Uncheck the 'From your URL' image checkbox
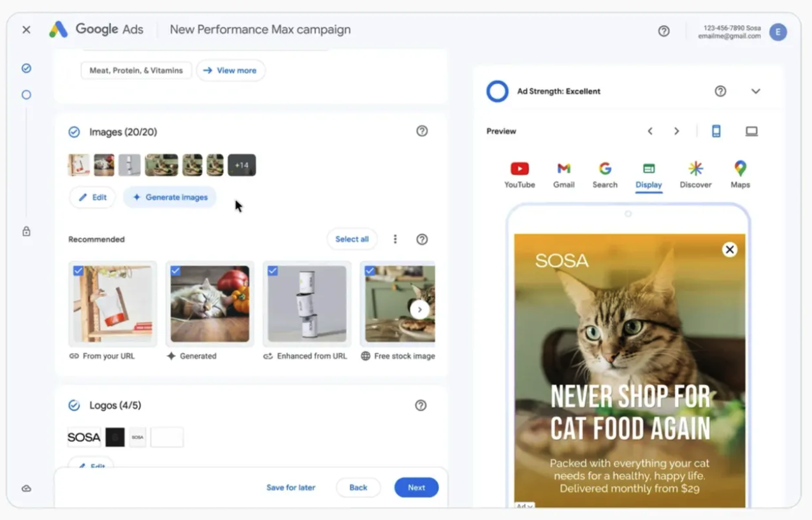The image size is (812, 520). point(78,271)
